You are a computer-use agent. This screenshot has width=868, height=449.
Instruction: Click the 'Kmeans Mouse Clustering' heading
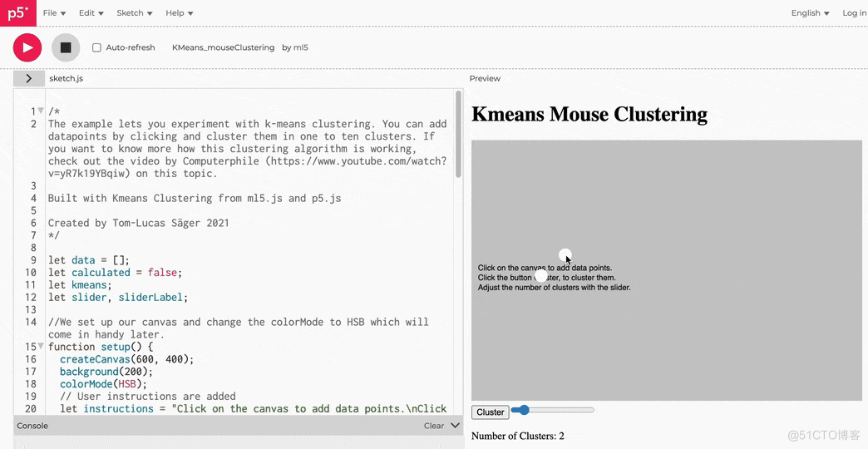click(x=589, y=114)
